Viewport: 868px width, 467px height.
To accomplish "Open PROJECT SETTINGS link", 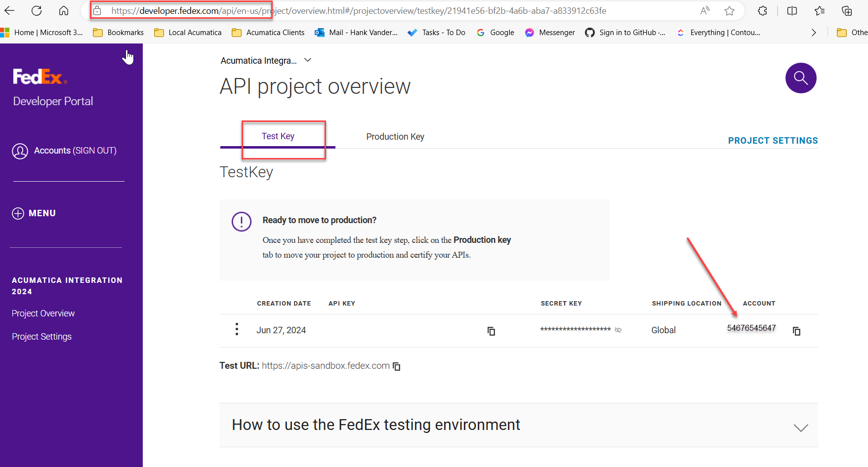I will (773, 141).
